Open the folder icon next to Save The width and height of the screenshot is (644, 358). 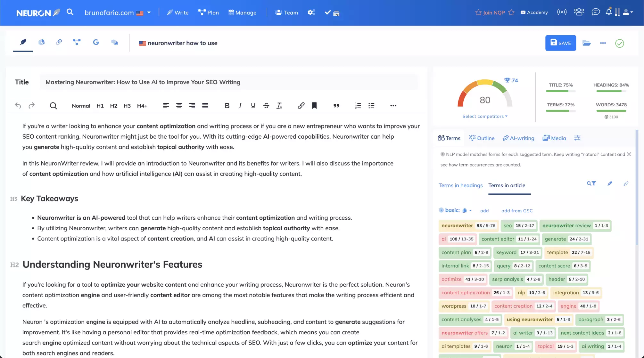(586, 43)
